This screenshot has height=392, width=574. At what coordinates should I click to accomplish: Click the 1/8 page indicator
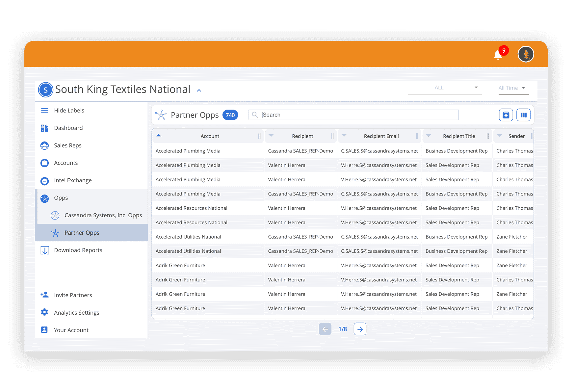coord(343,329)
